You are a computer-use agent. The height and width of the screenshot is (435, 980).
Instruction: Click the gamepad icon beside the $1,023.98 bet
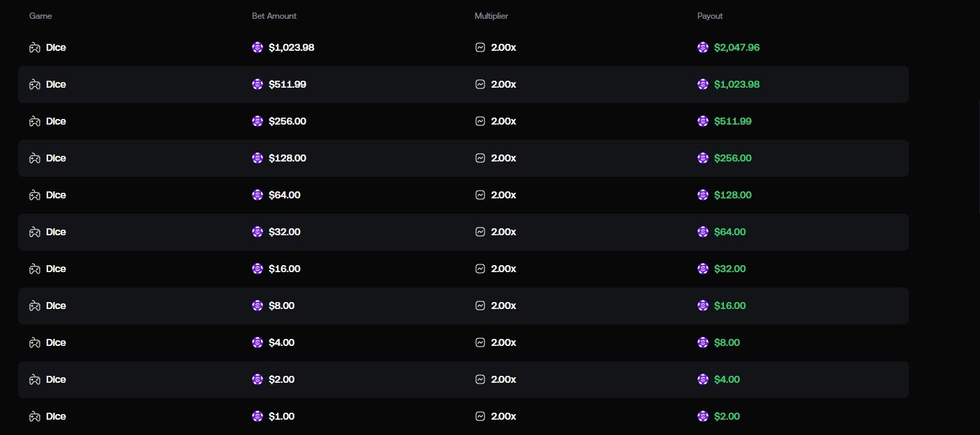(34, 47)
